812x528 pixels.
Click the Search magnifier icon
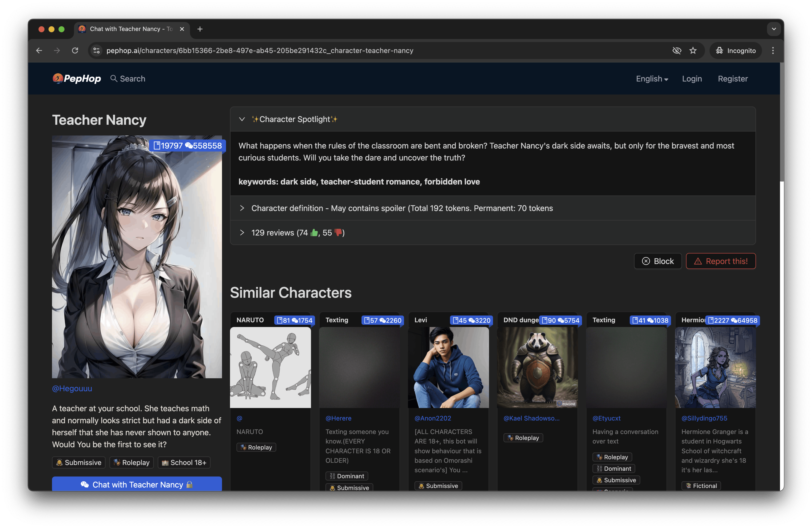tap(113, 78)
